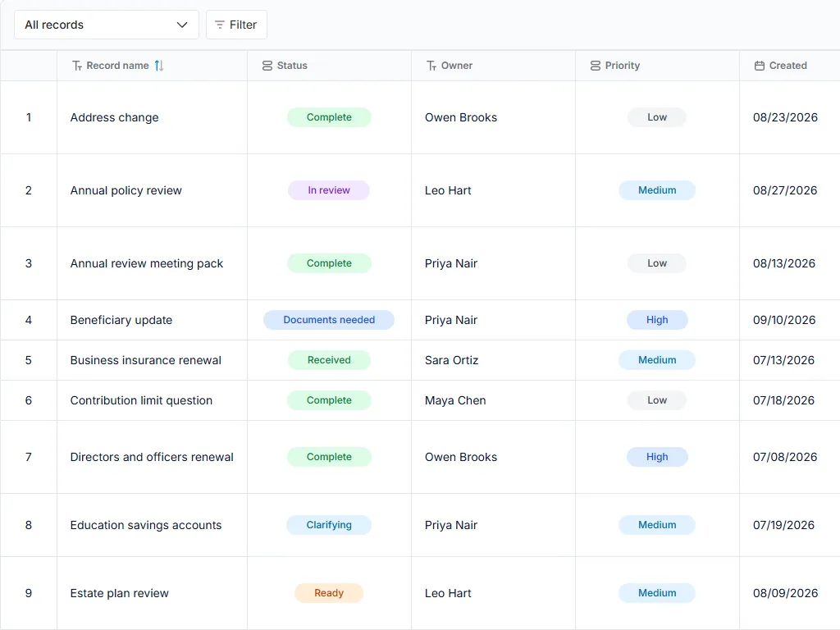The width and height of the screenshot is (840, 630).
Task: Click the Received status badge
Action: coord(329,360)
